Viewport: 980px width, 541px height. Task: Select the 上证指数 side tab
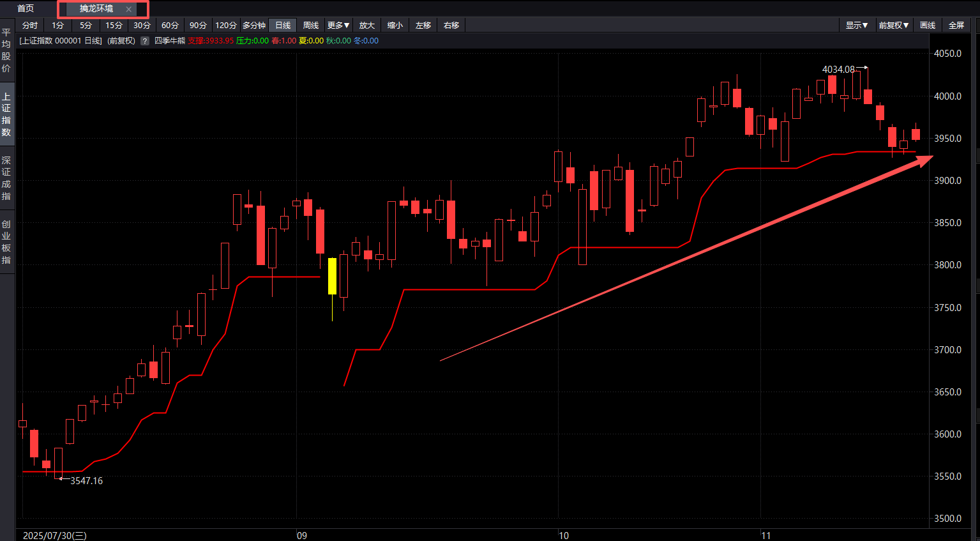[x=6, y=114]
